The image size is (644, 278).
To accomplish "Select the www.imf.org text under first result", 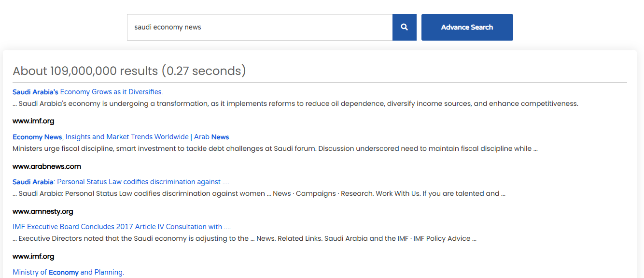I will (x=33, y=121).
